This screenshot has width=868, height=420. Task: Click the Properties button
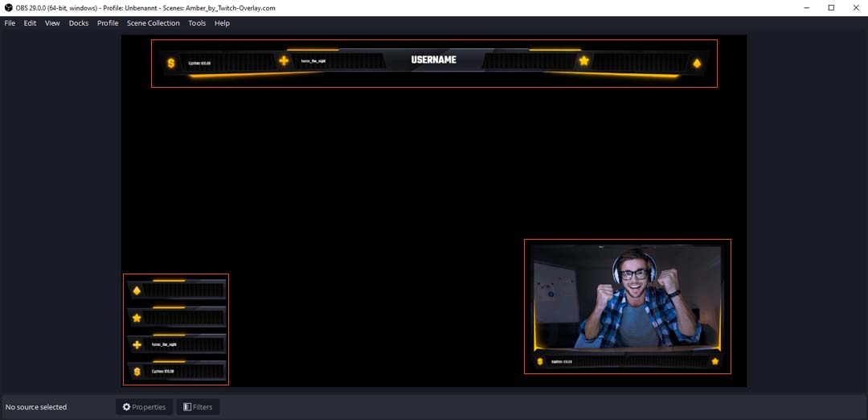point(144,406)
